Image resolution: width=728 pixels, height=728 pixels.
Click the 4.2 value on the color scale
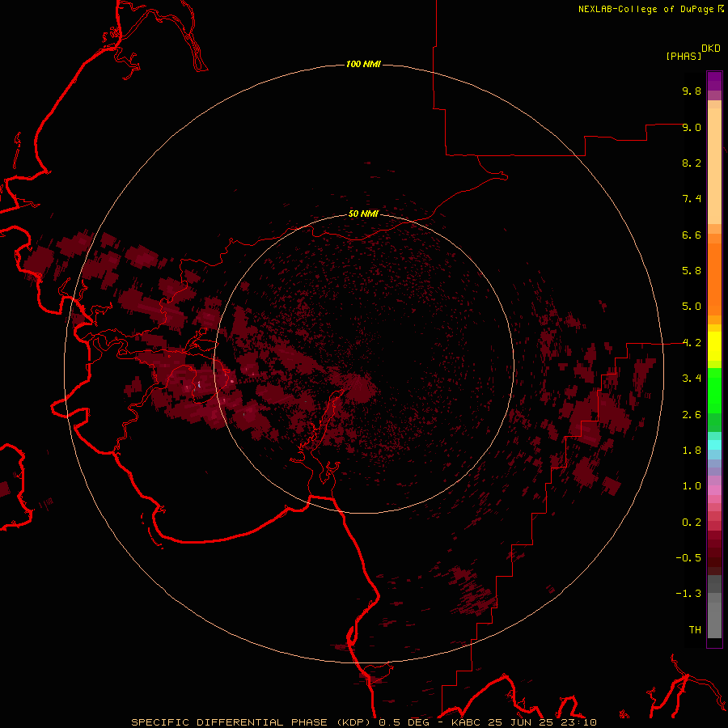pos(692,343)
